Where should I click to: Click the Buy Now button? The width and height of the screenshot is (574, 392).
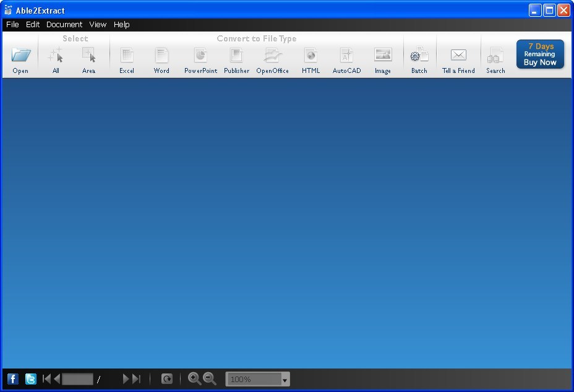pos(539,54)
